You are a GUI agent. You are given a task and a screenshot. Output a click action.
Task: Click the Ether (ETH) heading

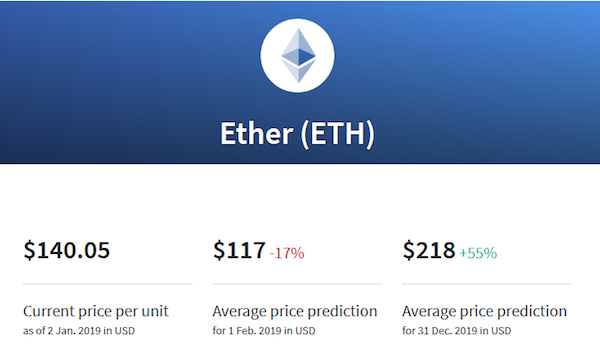tap(297, 134)
